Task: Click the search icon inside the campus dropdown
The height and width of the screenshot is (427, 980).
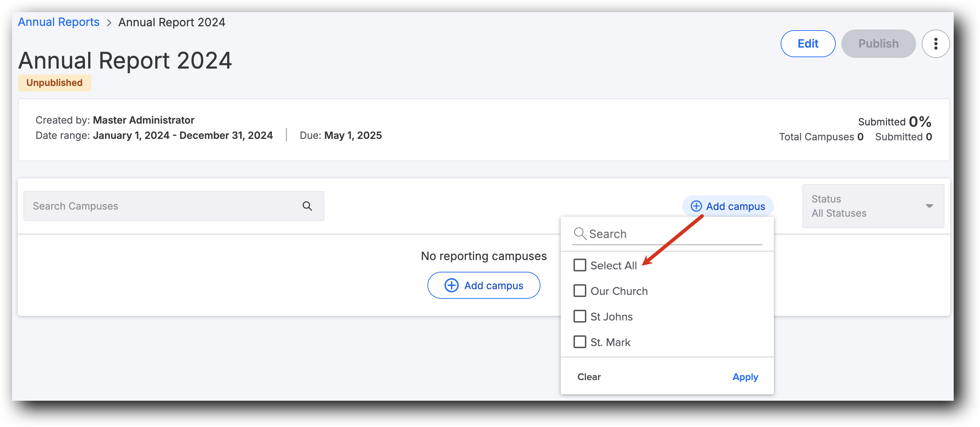Action: coord(580,234)
